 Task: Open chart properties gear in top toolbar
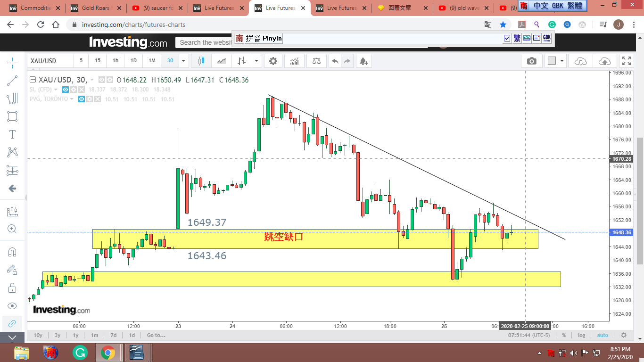pos(273,61)
